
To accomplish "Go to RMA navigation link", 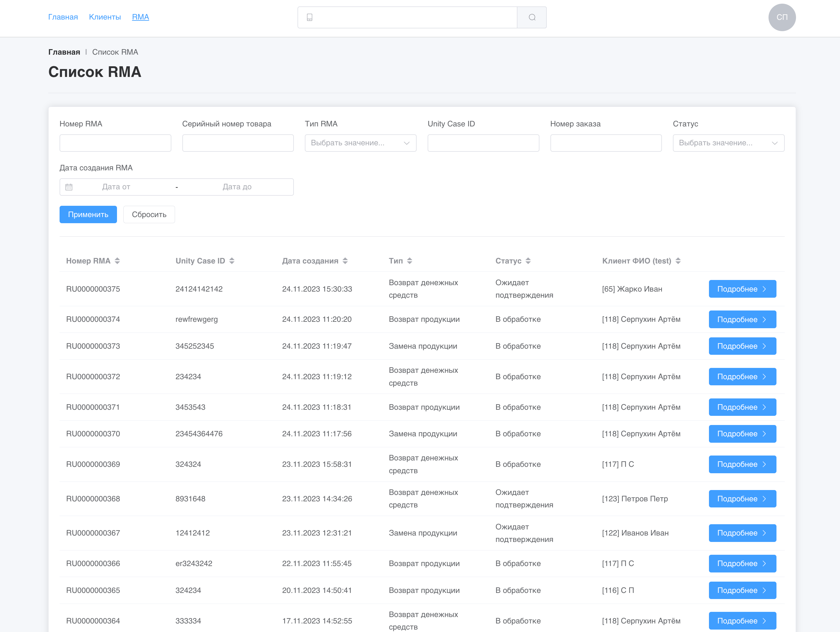I will coord(140,17).
